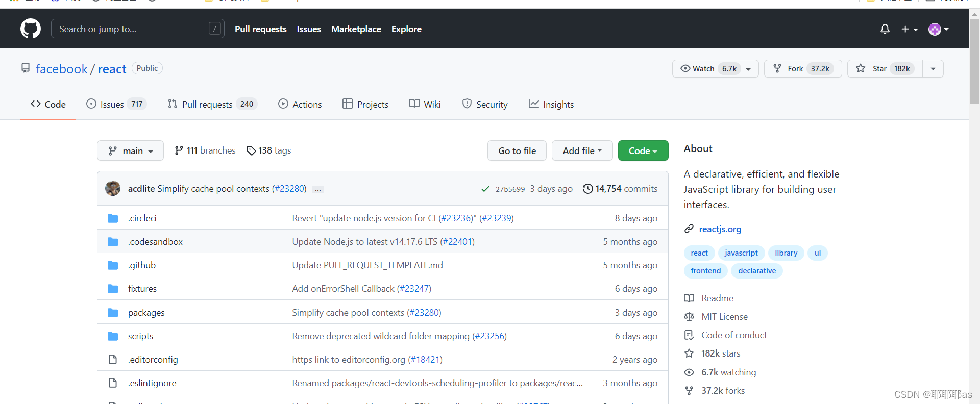
Task: Click the green commit status checkmark
Action: 485,189
